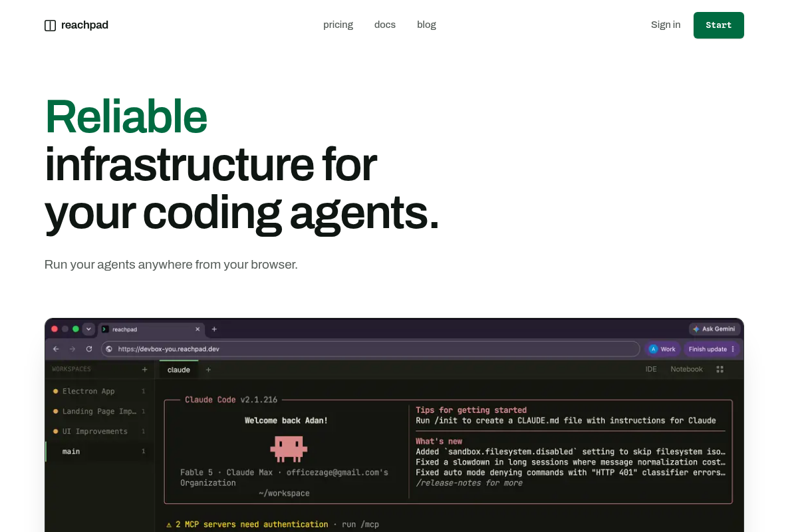Click the orange dot beside Electron App
This screenshot has width=798, height=532.
tap(55, 391)
